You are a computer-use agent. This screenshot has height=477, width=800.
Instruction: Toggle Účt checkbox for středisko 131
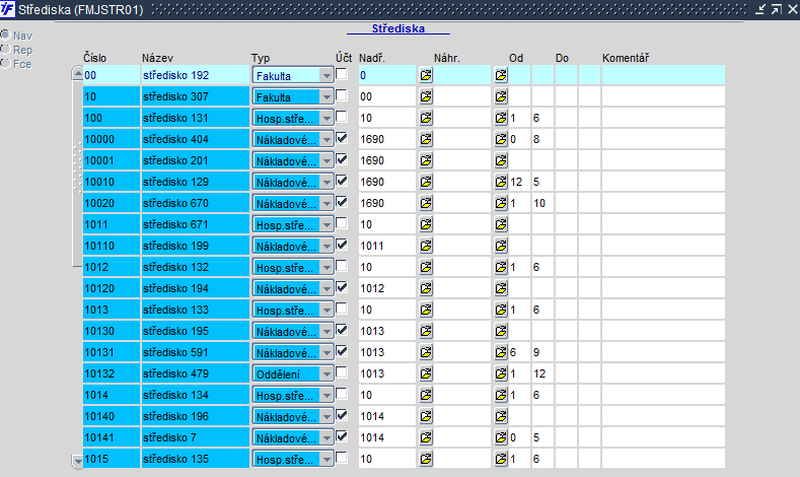click(x=342, y=117)
